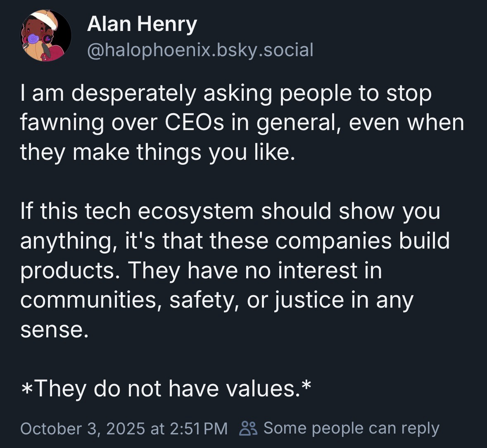Screen dimensions: 487x448
Task: Click the reply-restriction people icon
Action: 249,428
